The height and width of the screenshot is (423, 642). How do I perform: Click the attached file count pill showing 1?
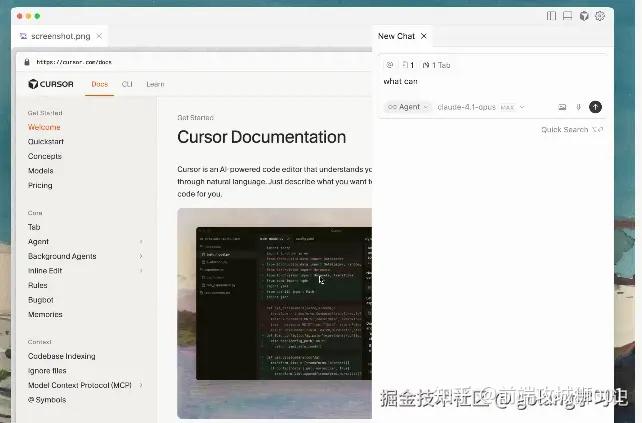[x=408, y=65]
